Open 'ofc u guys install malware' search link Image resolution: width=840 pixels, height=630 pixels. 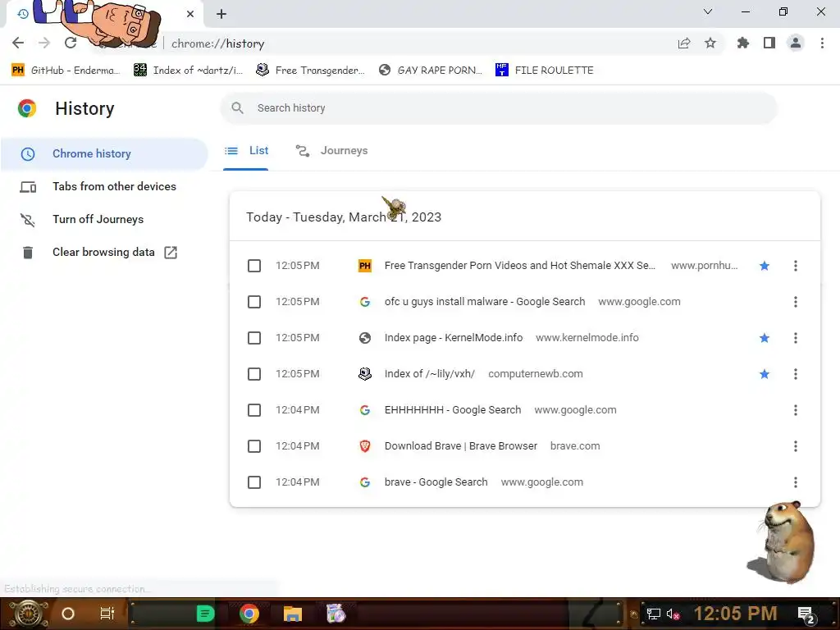point(485,302)
